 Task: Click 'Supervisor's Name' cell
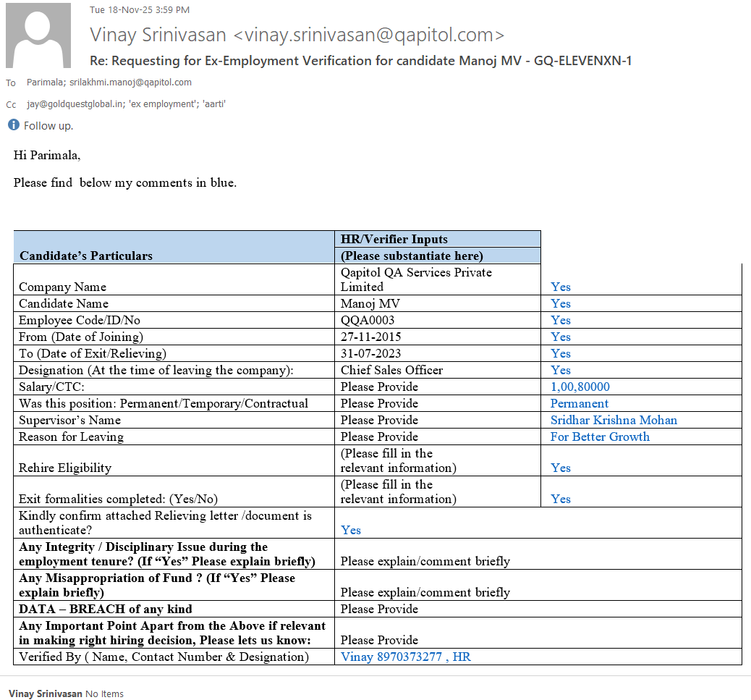coord(174,420)
